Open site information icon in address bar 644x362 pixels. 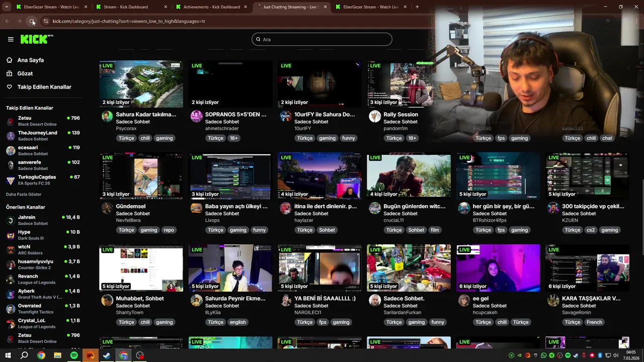pos(46,21)
